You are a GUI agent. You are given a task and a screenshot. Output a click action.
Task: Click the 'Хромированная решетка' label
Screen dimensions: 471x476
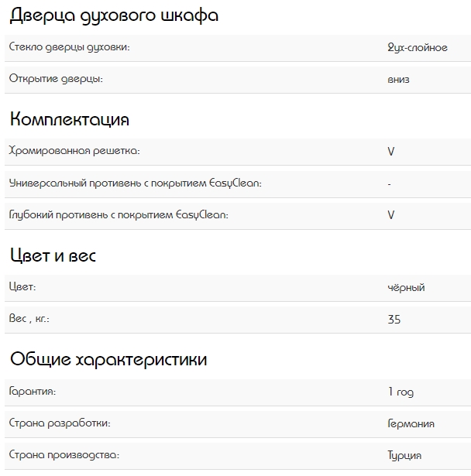tap(74, 151)
